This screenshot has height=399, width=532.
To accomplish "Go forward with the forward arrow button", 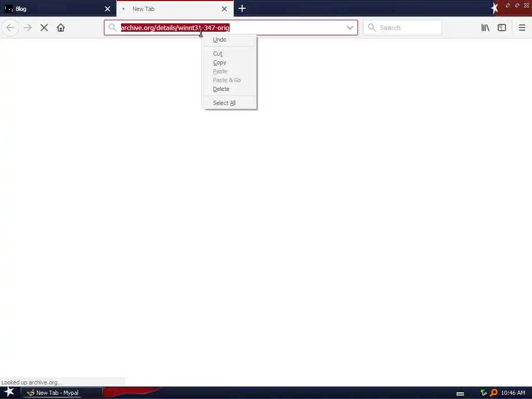I will pos(28,28).
